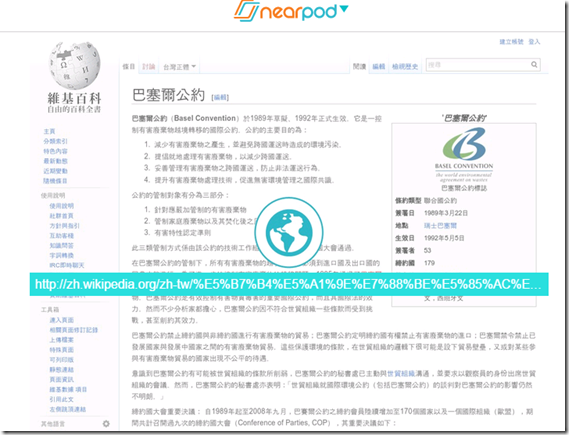
Task: Click the 登入 link
Action: [x=534, y=42]
